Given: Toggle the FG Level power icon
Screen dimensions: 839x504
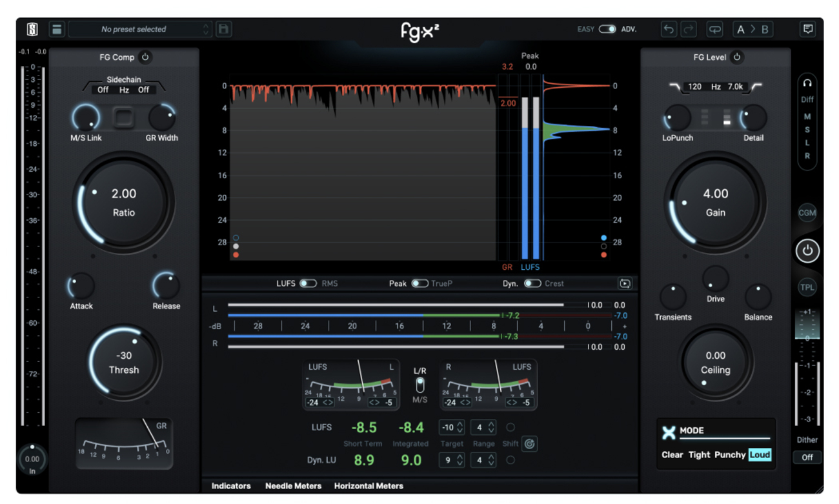Looking at the screenshot, I should (737, 57).
